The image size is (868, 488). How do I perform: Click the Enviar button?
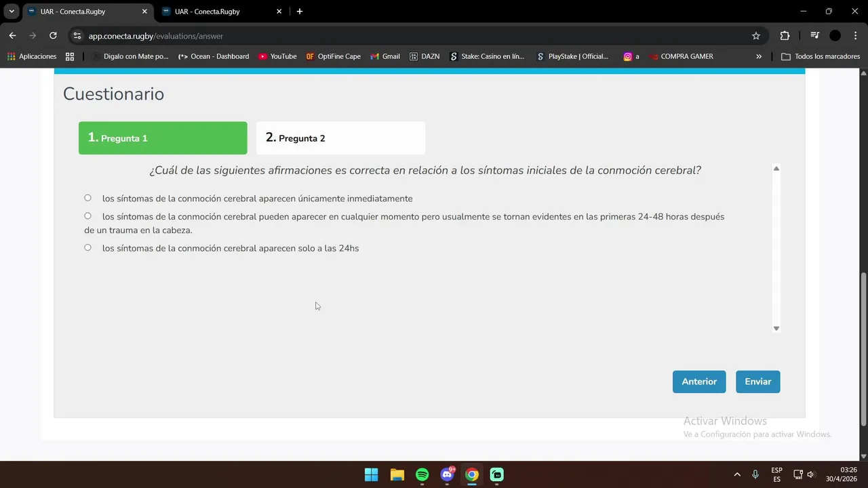point(758,382)
